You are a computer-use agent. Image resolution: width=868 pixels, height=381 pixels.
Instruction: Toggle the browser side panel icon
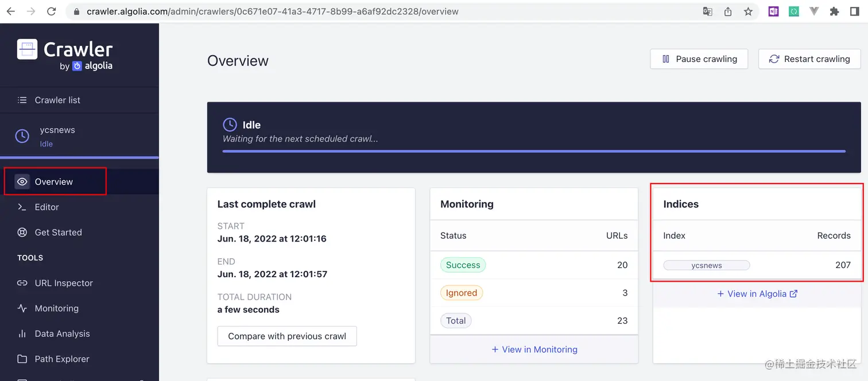[x=855, y=11]
